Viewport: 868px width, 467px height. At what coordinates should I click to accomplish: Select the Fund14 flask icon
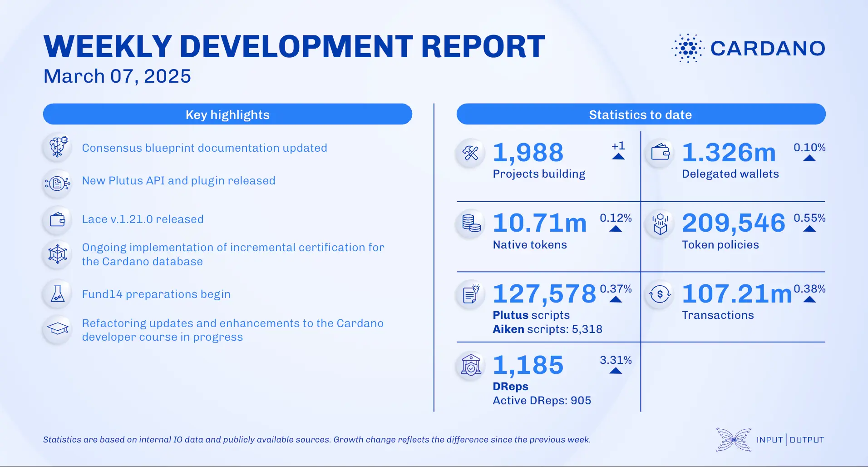(57, 294)
